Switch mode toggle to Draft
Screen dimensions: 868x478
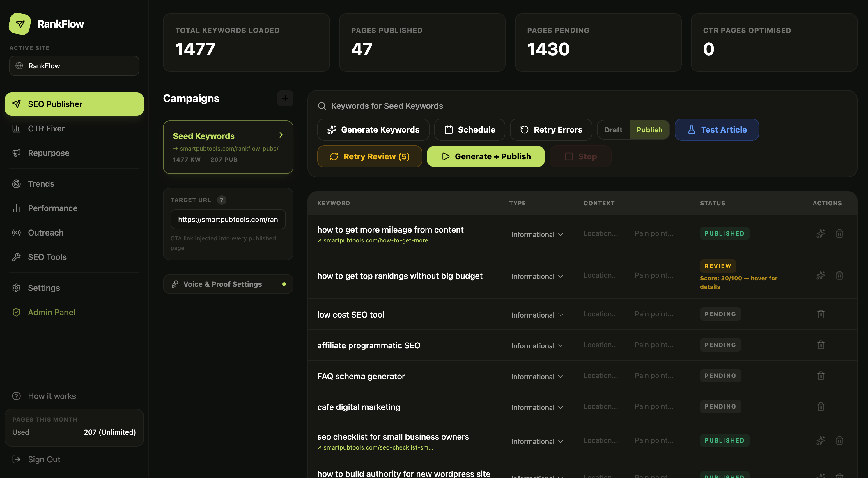coord(613,130)
